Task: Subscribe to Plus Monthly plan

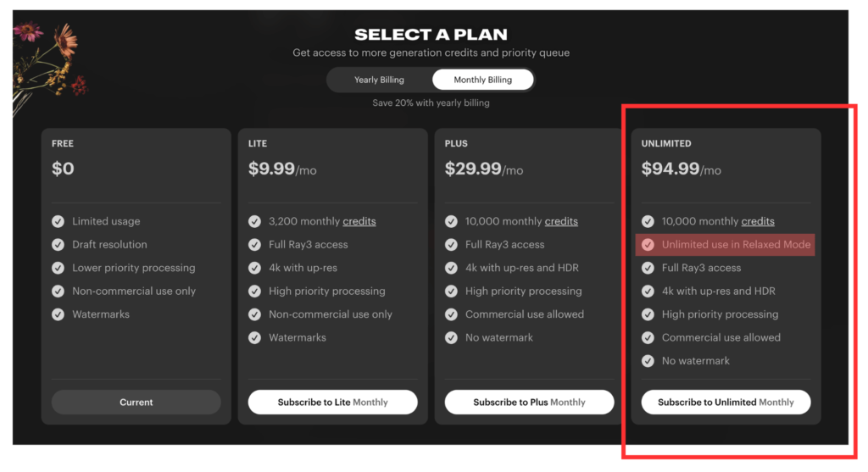Action: click(x=529, y=403)
